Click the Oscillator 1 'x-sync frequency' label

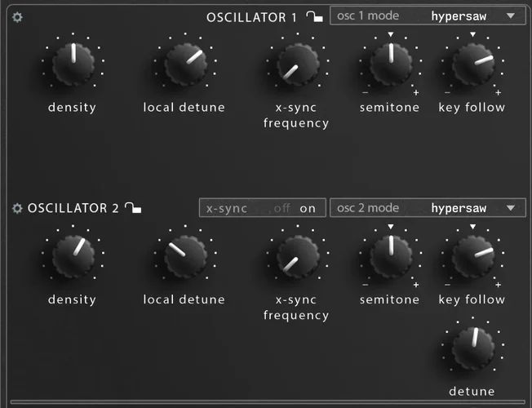pyautogui.click(x=296, y=115)
